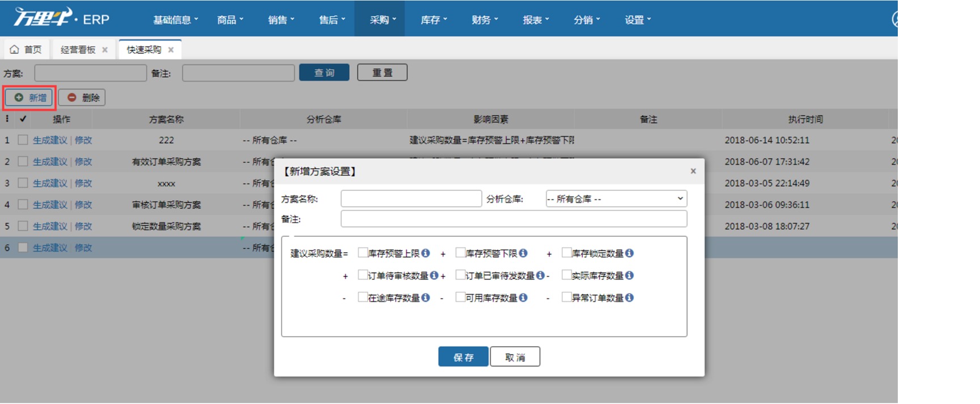Click the 执行时间 column header
This screenshot has width=980, height=404.
click(805, 119)
